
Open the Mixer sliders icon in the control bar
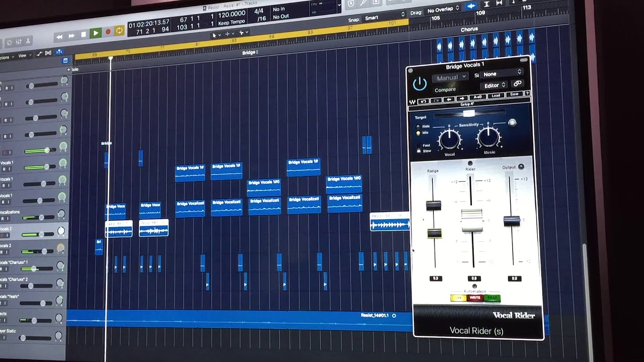coord(19,42)
